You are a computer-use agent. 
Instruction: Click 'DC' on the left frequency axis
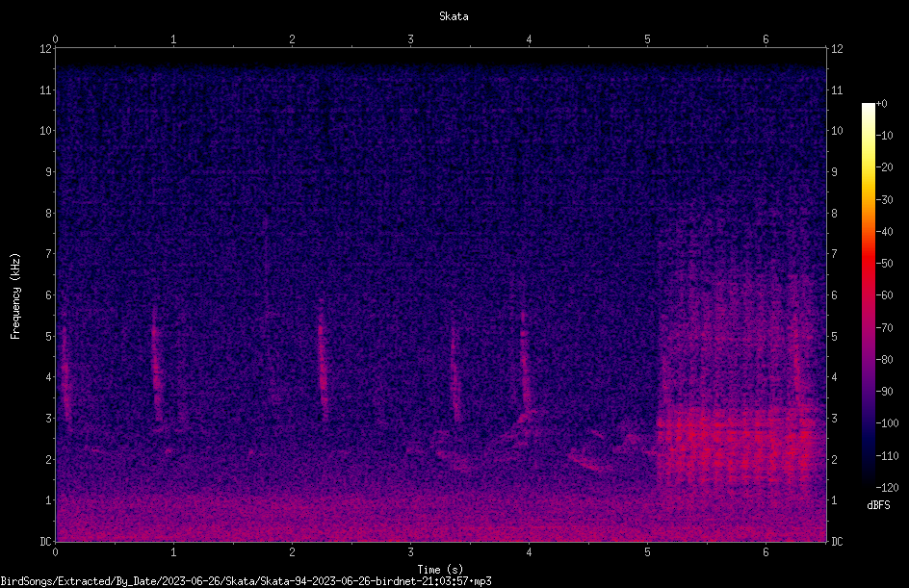click(x=45, y=542)
